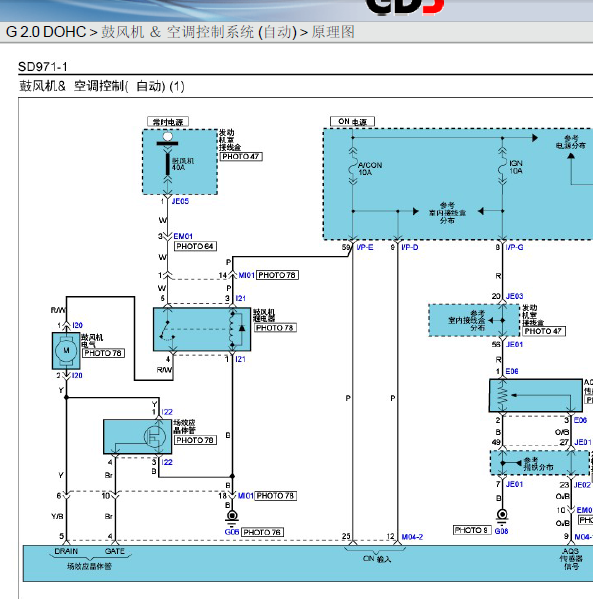Open PHOTO 76 next to ground G06
This screenshot has width=593, height=611.
[262, 532]
